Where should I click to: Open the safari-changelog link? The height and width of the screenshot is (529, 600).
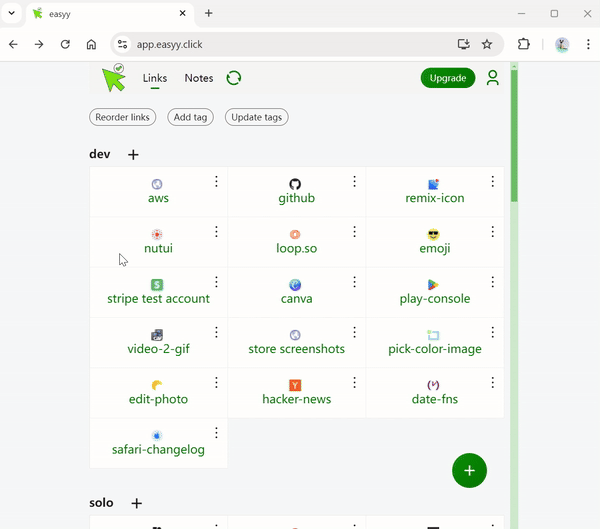pos(158,449)
